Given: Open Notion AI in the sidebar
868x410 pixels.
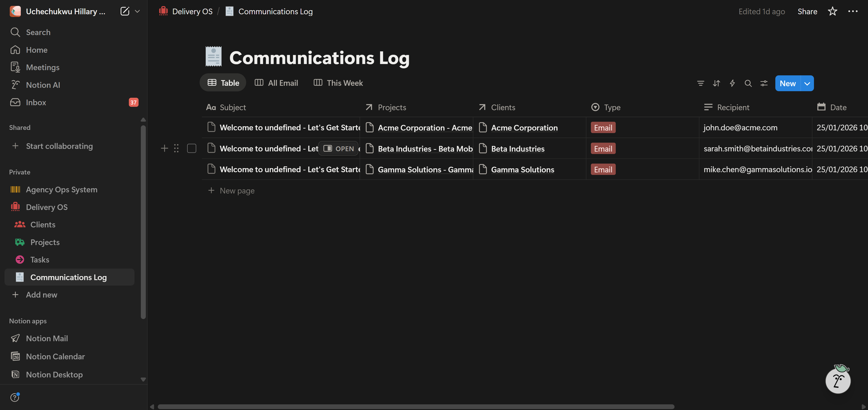Looking at the screenshot, I should 43,85.
